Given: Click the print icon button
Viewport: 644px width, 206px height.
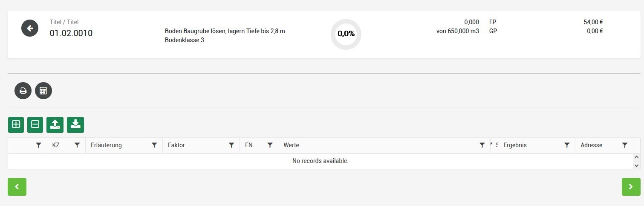Looking at the screenshot, I should 23,91.
